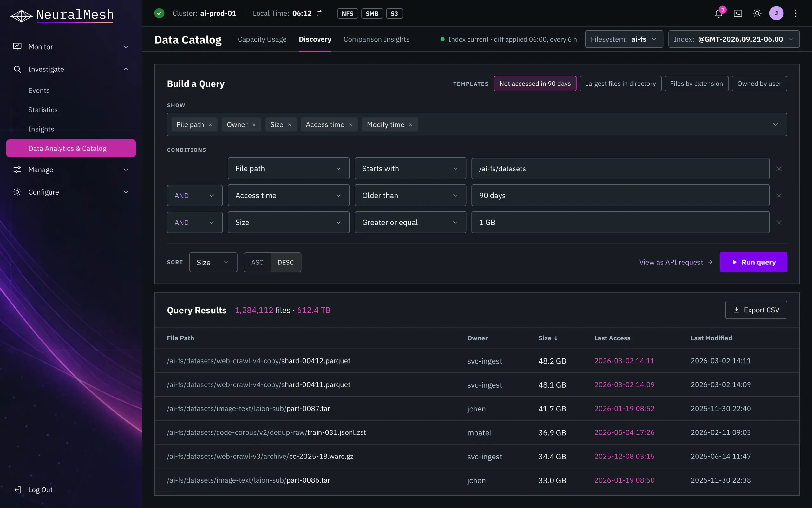Expand the Monitor sidebar section
Image resolution: width=812 pixels, height=508 pixels.
71,47
